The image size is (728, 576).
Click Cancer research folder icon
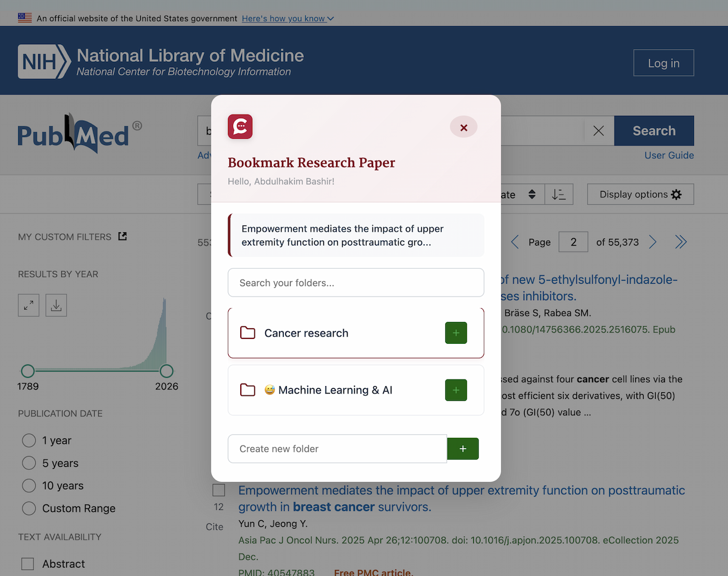(248, 333)
